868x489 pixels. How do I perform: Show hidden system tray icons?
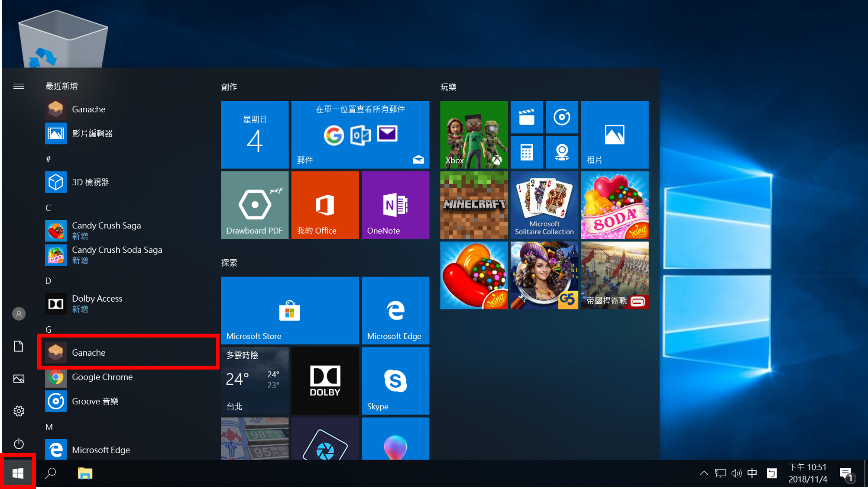click(x=704, y=473)
